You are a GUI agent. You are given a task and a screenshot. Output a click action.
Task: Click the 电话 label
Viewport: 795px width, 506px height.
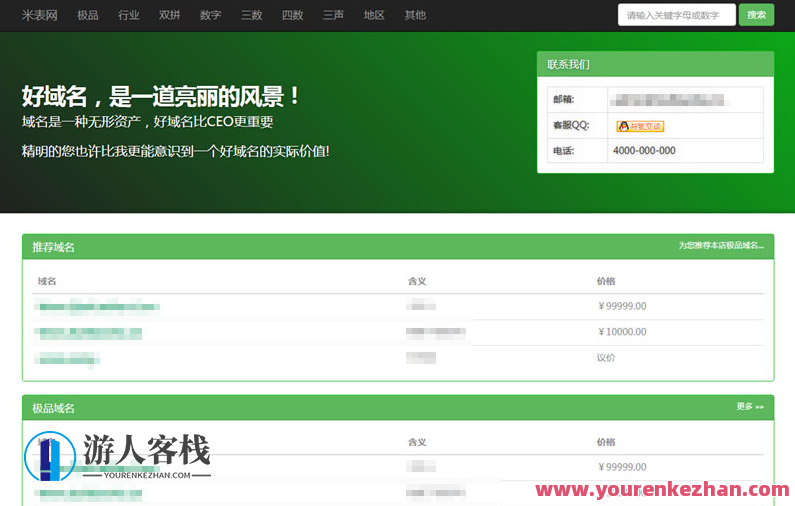pyautogui.click(x=563, y=151)
